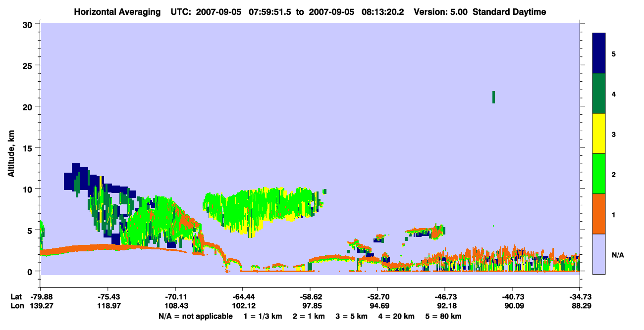Click the orange color bar segment 1

[599, 214]
